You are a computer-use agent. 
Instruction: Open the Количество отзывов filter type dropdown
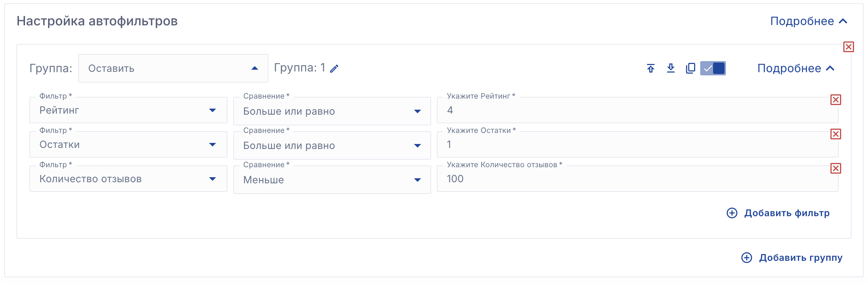click(128, 179)
